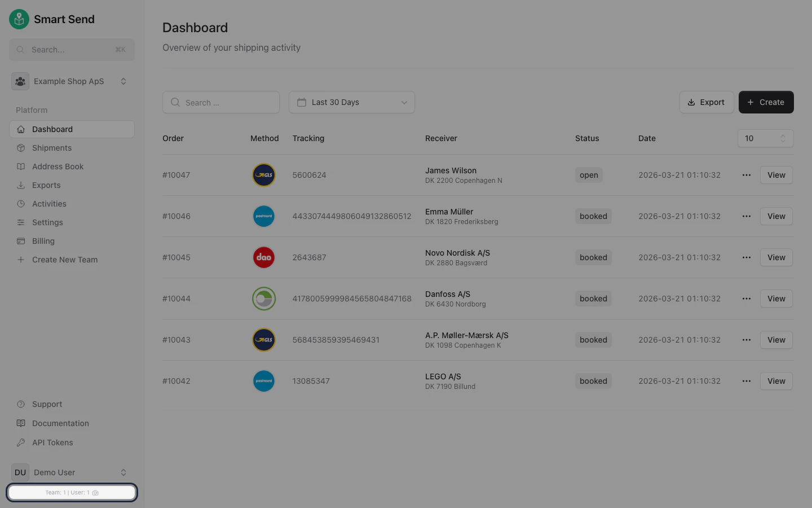Screen dimensions: 812x508
Task: Open the Activities section
Action: pos(20,204)
